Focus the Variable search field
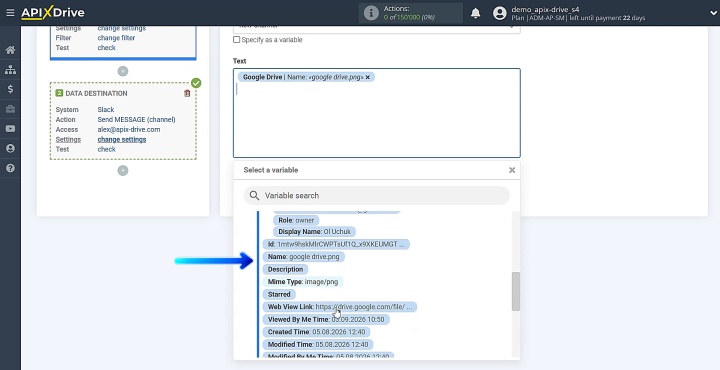 [377, 196]
